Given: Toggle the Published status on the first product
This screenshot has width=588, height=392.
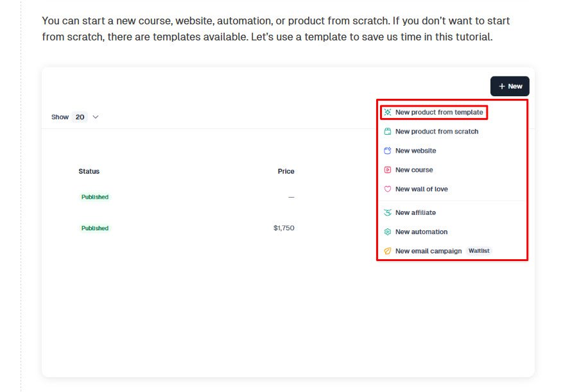Looking at the screenshot, I should tap(94, 197).
